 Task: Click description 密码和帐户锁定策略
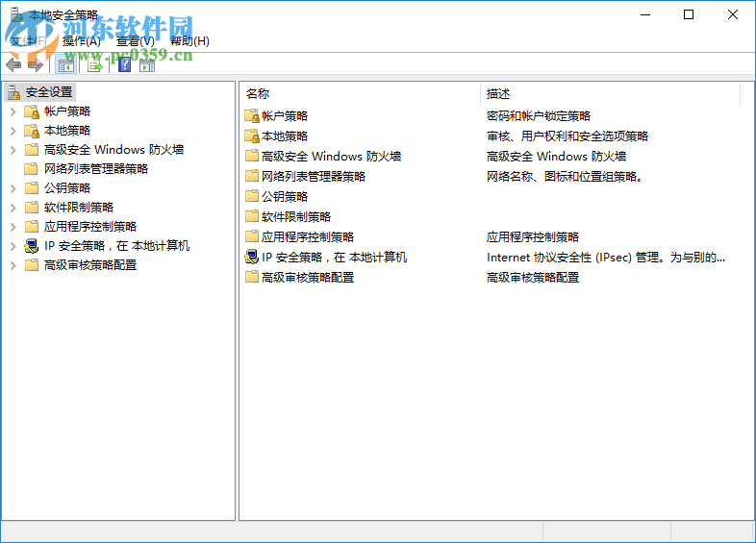pos(539,116)
